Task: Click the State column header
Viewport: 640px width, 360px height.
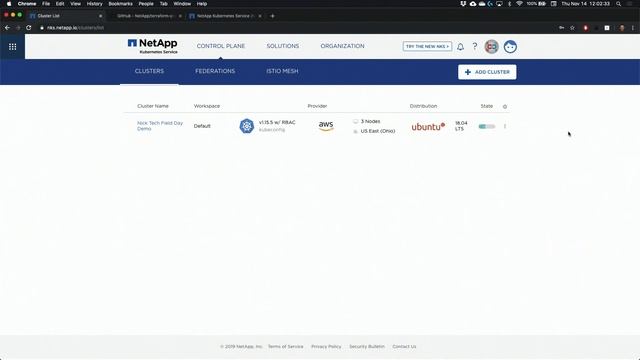Action: (x=487, y=106)
